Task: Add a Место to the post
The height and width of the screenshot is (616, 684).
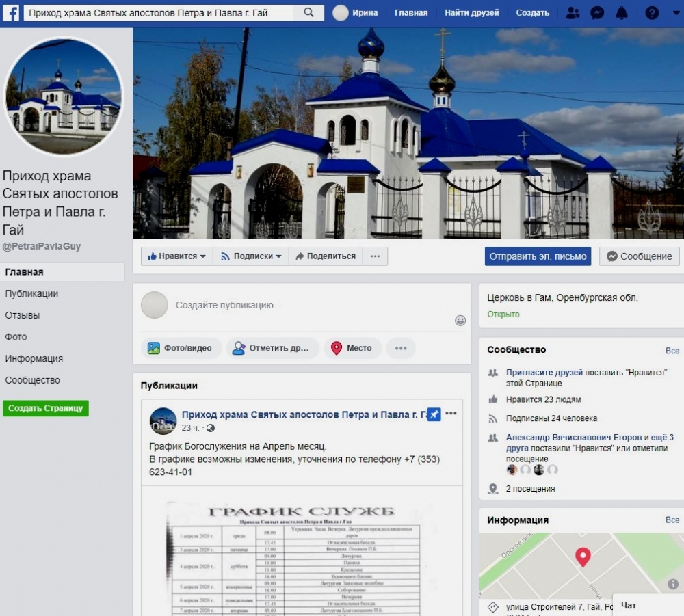Action: [353, 348]
